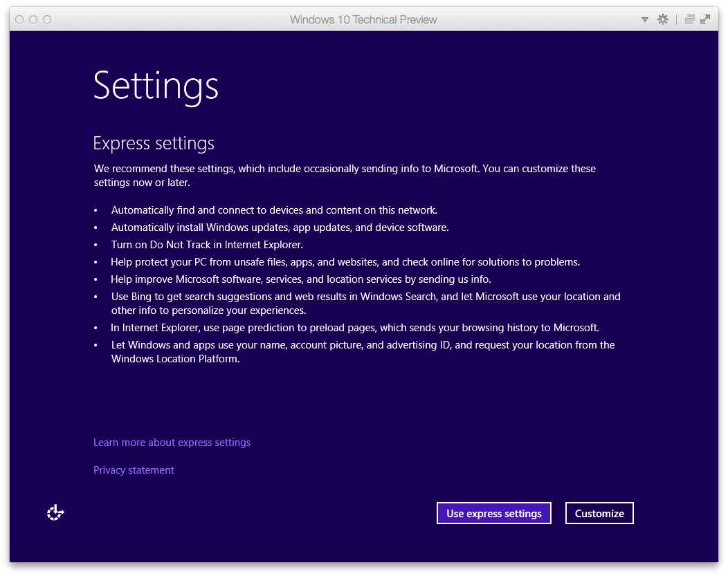This screenshot has height=576, width=728.
Task: Click "Use Bing to get search suggestions" bullet
Action: 366,304
